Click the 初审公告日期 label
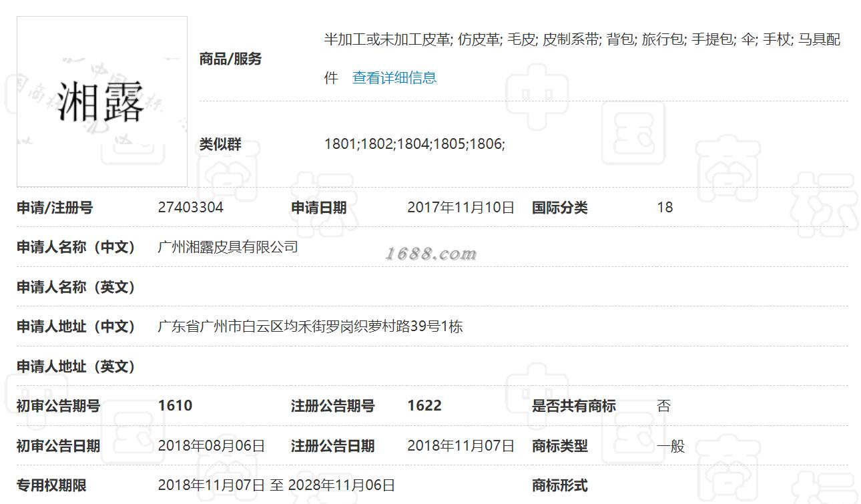 (x=58, y=446)
